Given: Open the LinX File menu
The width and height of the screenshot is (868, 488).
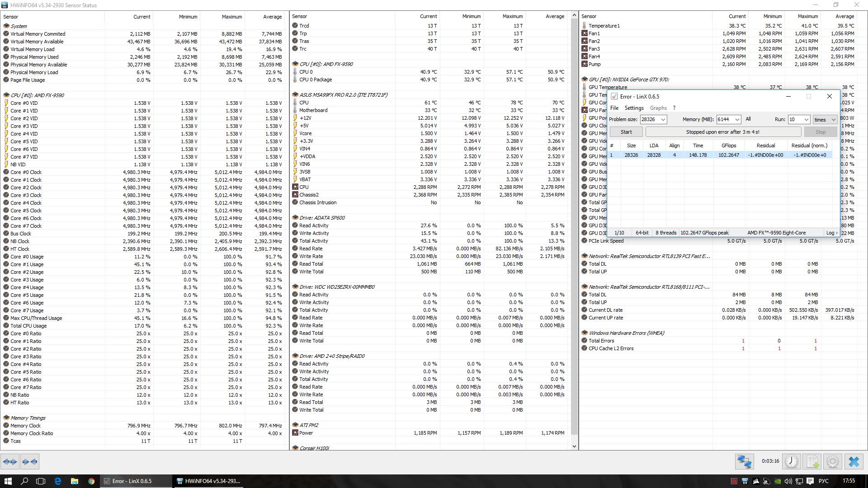Looking at the screenshot, I should click(x=614, y=108).
